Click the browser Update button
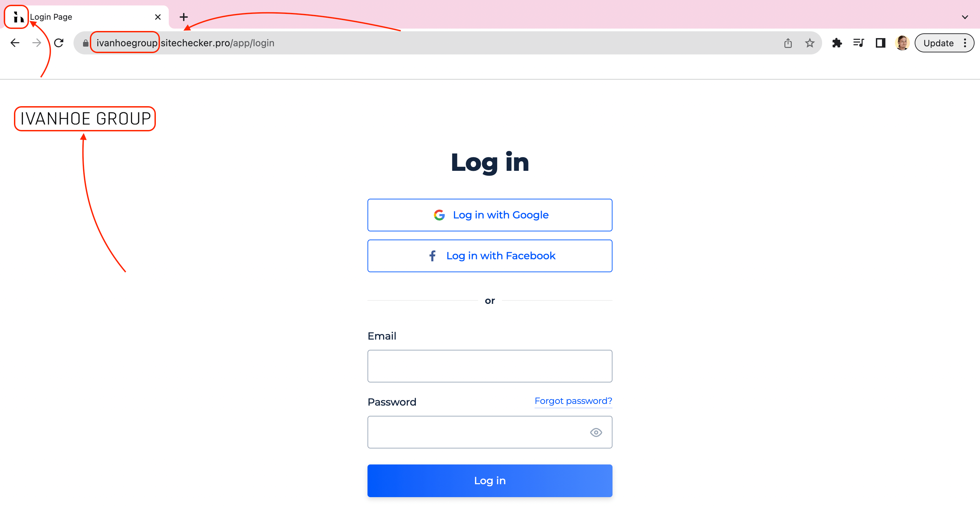This screenshot has height=507, width=980. tap(938, 43)
